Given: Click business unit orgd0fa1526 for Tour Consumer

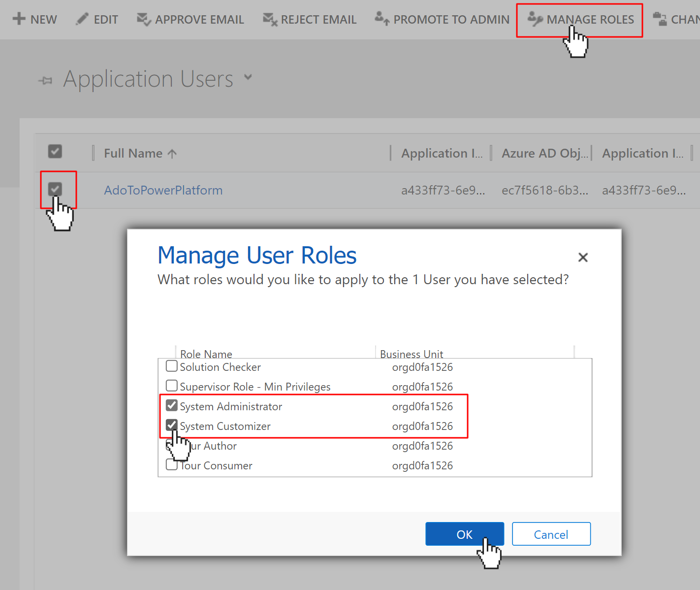Looking at the screenshot, I should [422, 465].
